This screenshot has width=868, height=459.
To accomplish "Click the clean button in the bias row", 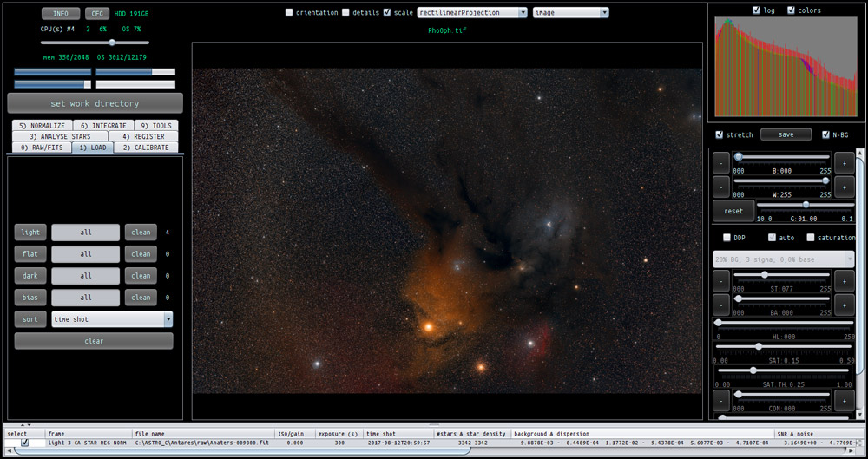I will tap(141, 298).
